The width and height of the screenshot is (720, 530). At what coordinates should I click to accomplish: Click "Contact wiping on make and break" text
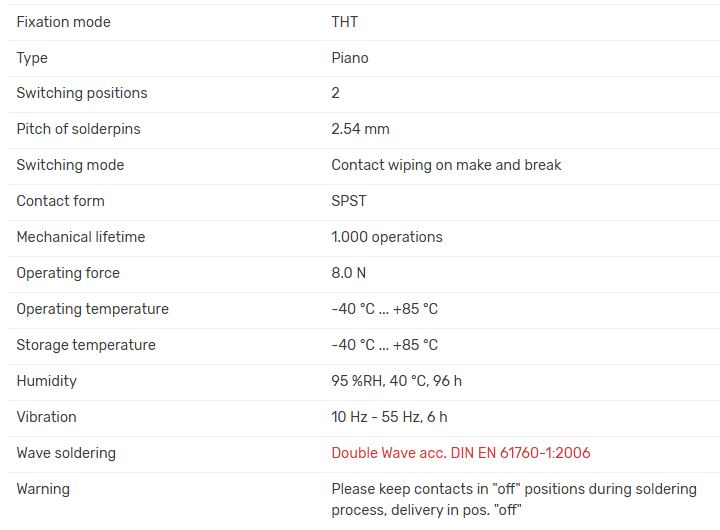(x=446, y=165)
